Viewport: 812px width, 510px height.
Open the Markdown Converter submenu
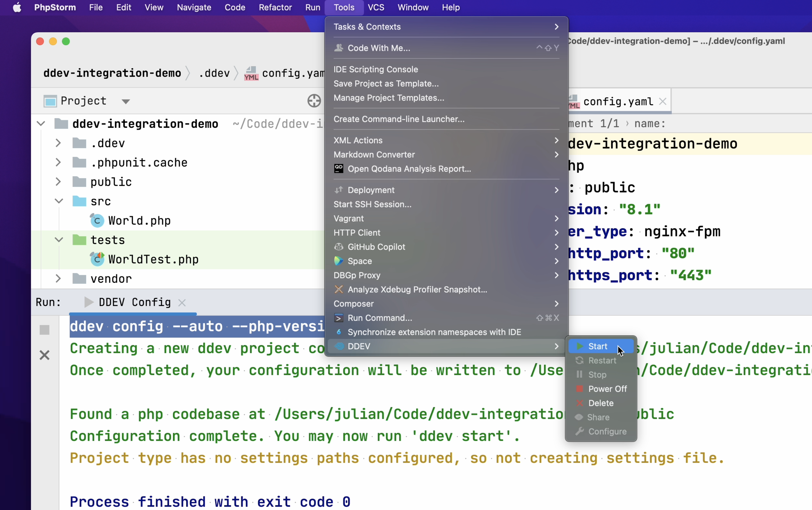(x=446, y=154)
